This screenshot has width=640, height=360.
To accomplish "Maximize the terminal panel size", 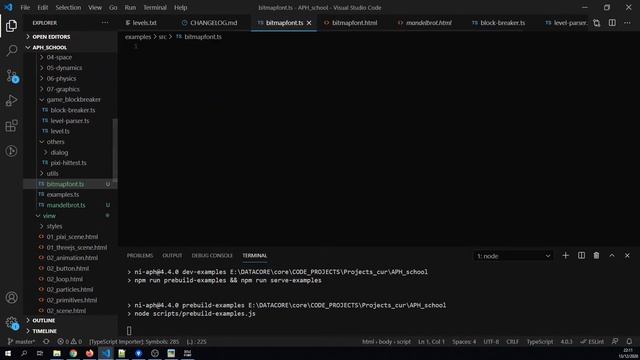I will (612, 256).
